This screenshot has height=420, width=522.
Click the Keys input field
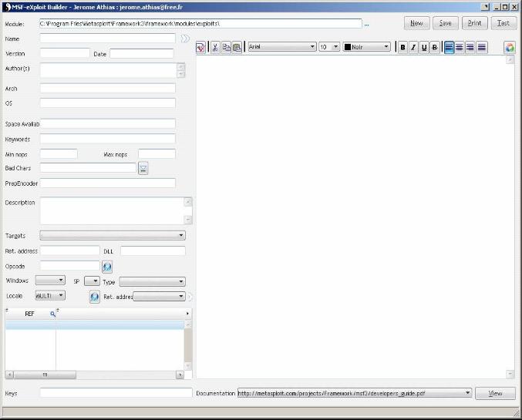tap(116, 393)
